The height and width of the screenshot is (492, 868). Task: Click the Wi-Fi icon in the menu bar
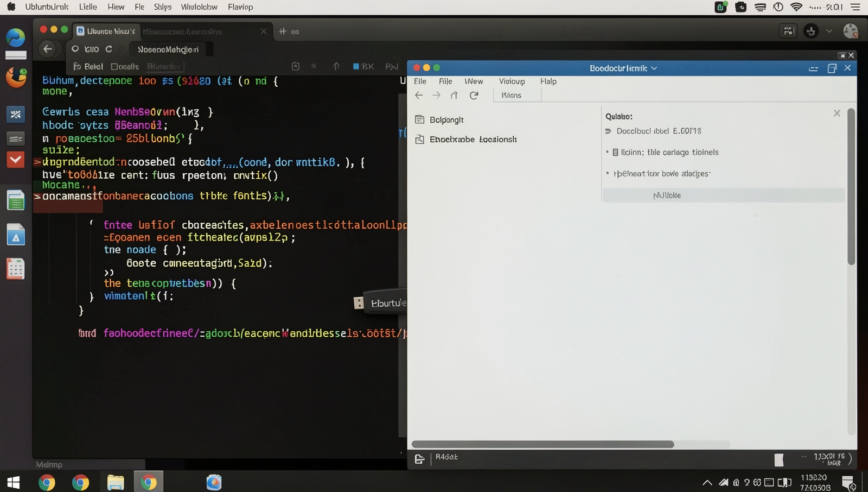(796, 7)
